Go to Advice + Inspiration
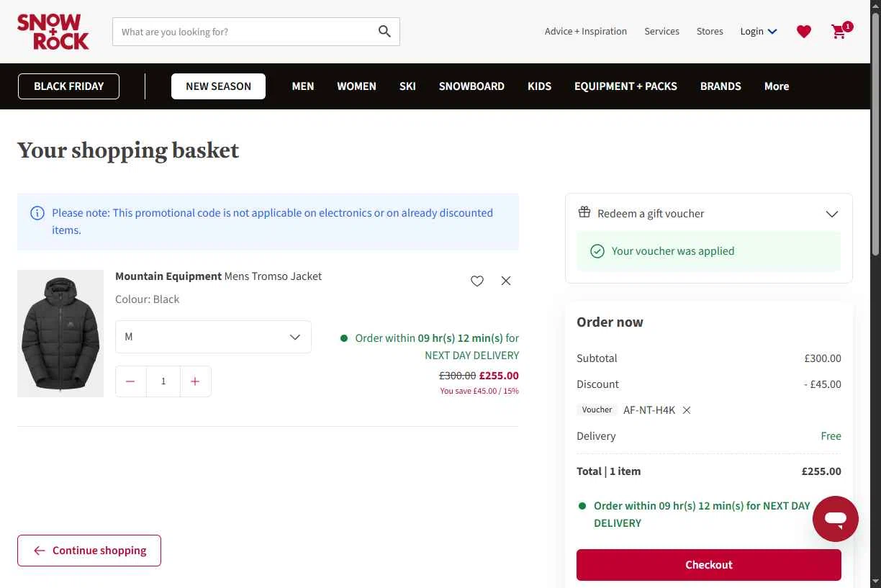 click(x=586, y=32)
